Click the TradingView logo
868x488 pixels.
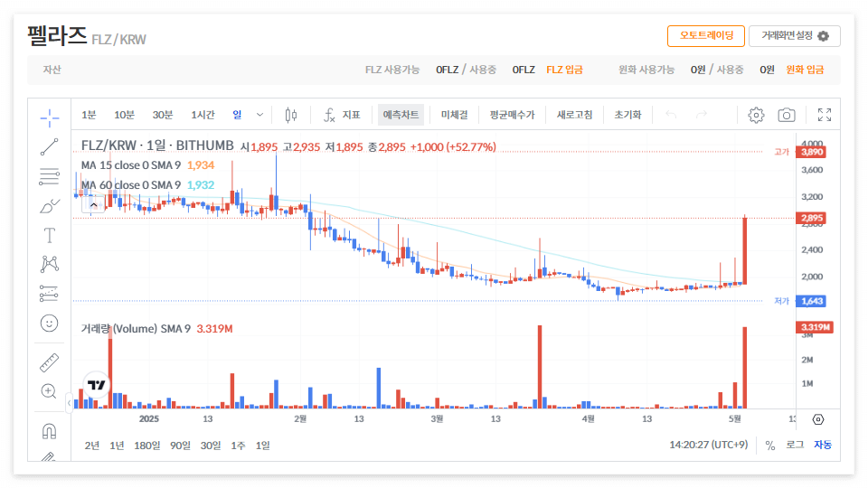(x=97, y=385)
